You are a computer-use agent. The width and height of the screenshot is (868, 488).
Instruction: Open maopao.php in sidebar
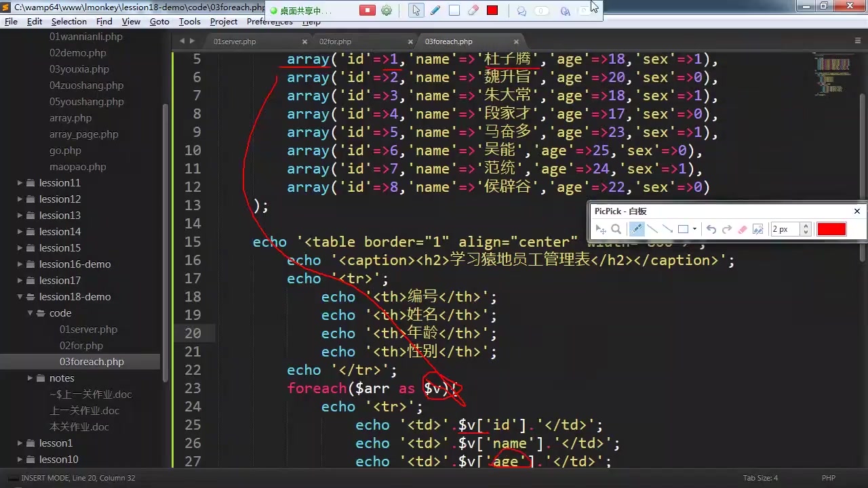(77, 167)
